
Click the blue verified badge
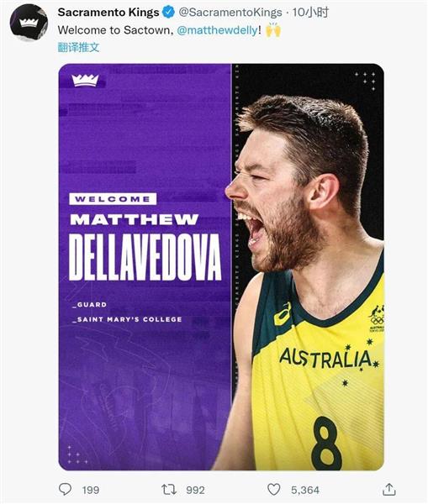(169, 13)
